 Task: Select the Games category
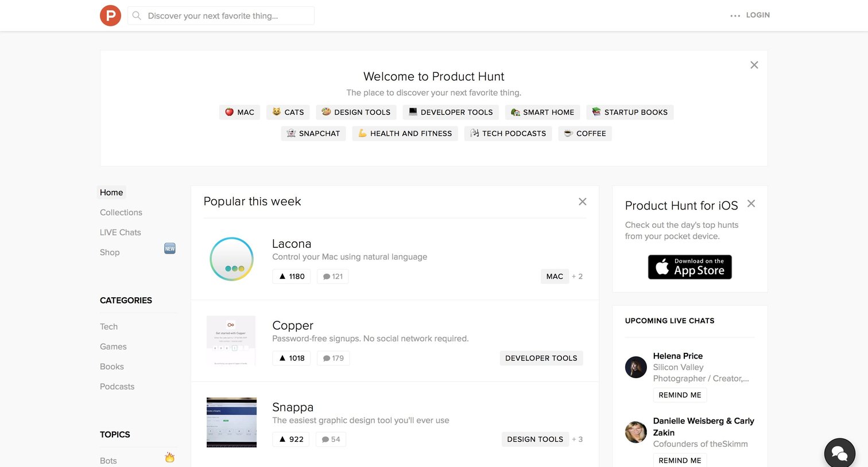pyautogui.click(x=113, y=347)
